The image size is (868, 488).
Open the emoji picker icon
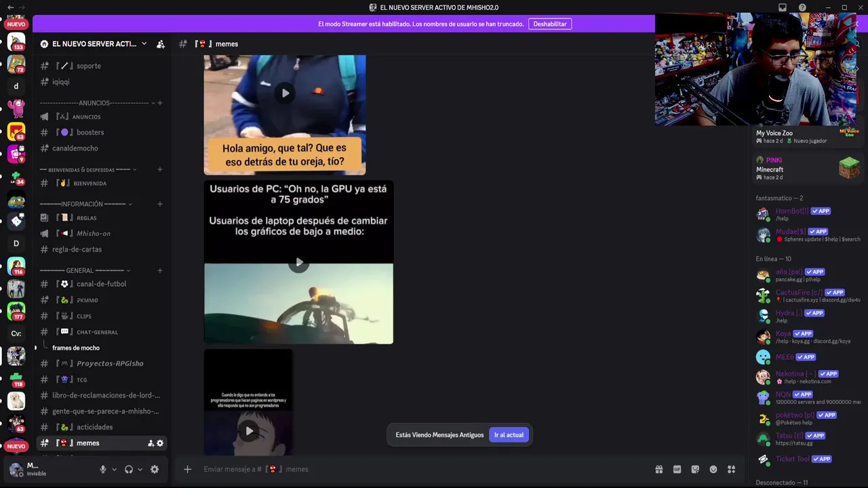click(x=713, y=469)
